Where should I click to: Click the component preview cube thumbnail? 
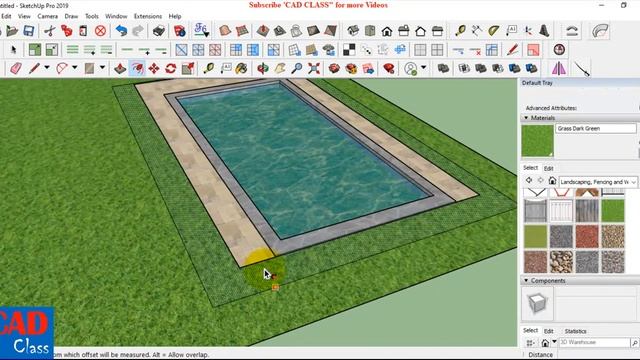(x=537, y=303)
